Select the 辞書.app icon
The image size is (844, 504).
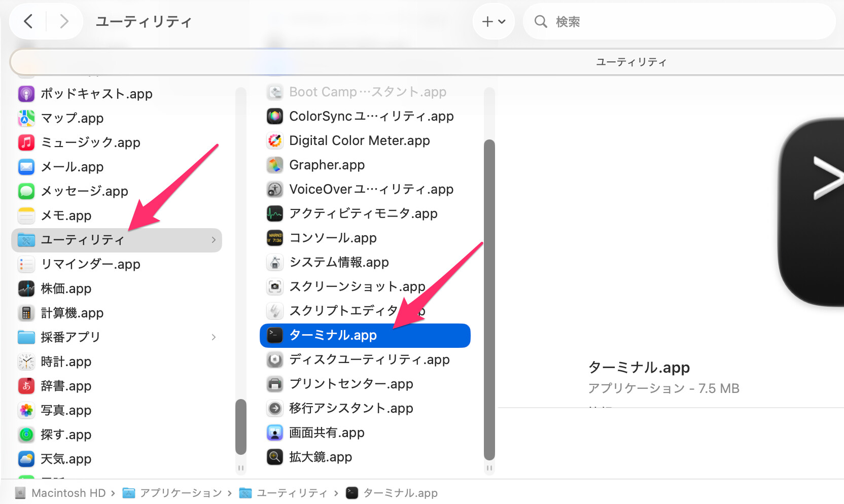coord(26,386)
